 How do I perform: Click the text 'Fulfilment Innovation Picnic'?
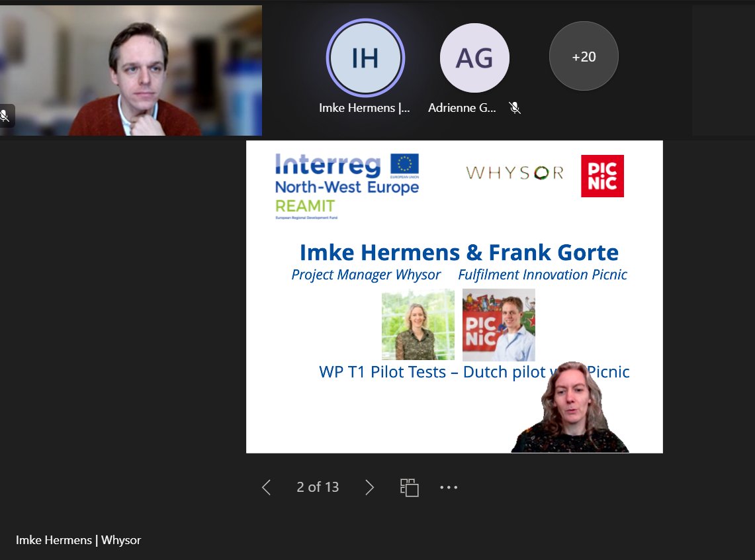(x=542, y=275)
